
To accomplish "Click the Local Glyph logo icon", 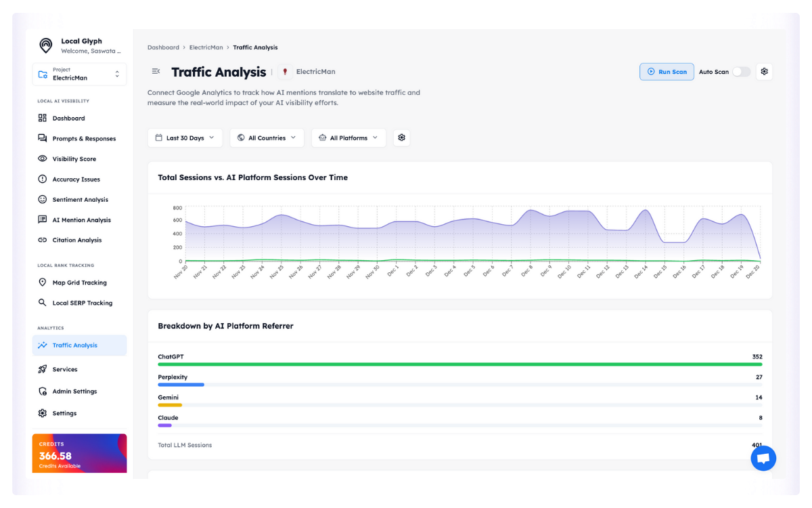I will [x=45, y=45].
